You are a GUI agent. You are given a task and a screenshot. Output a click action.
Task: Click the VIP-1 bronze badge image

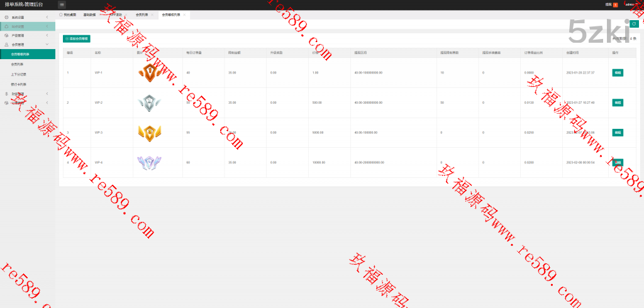coord(148,73)
